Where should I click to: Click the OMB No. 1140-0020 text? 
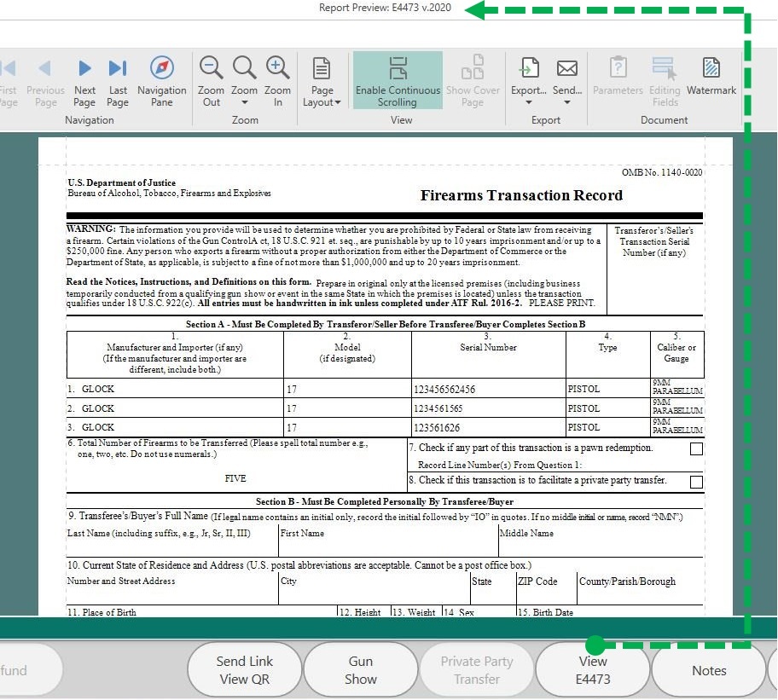pos(662,172)
